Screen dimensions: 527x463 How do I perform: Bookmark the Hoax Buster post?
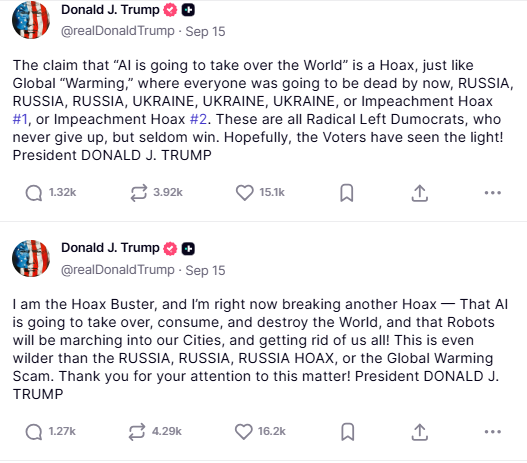[348, 432]
